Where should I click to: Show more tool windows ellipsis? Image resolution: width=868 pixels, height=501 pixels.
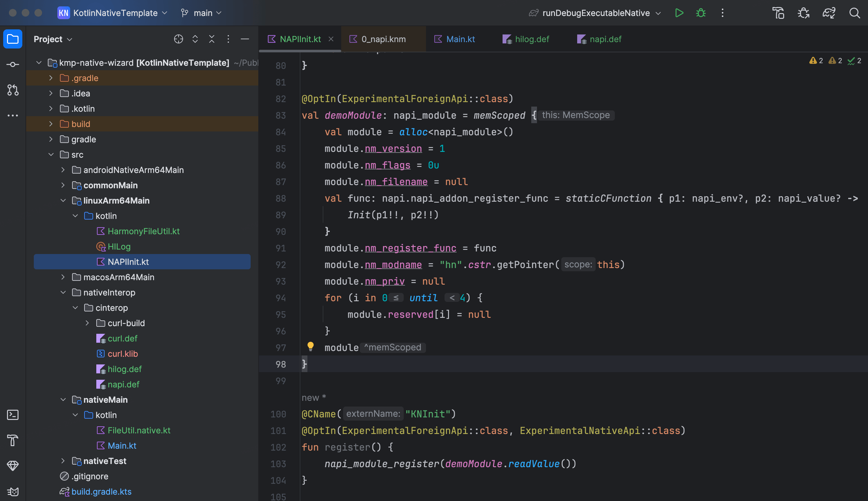13,116
